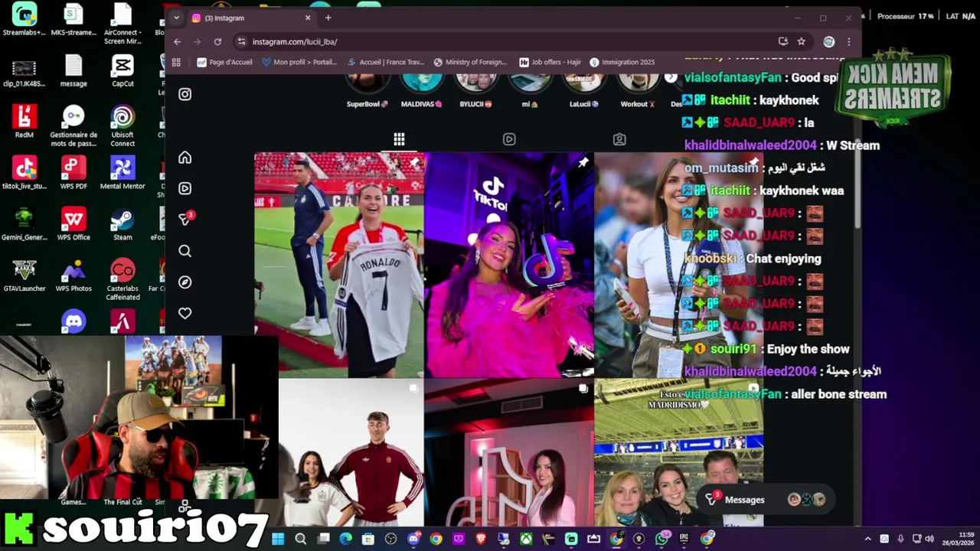Open Instagram direct messages sidebar icon

click(x=185, y=220)
